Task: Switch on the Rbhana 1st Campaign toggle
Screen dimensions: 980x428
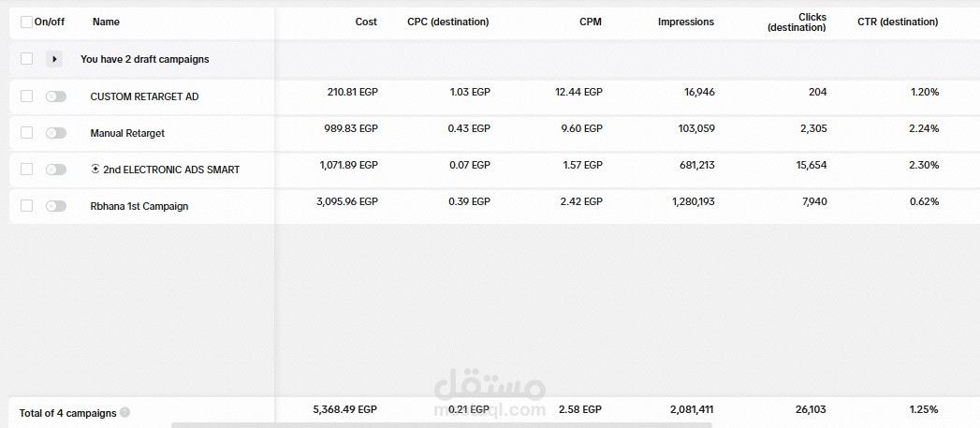Action: tap(55, 206)
